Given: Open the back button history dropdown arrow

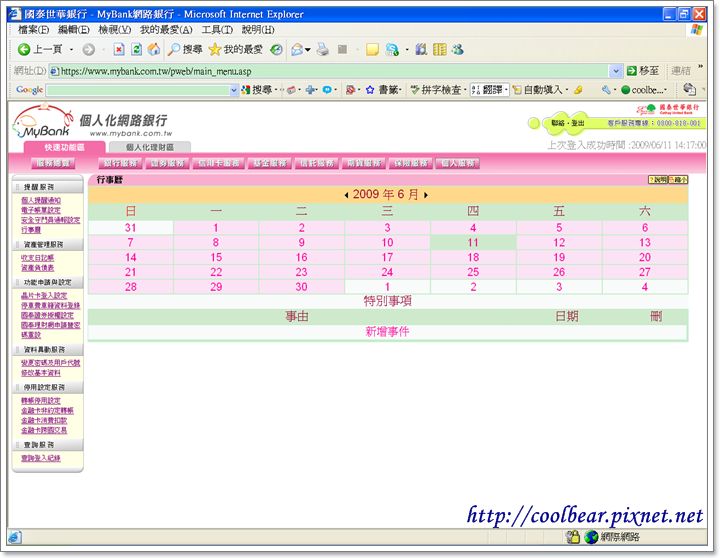Looking at the screenshot, I should point(71,50).
